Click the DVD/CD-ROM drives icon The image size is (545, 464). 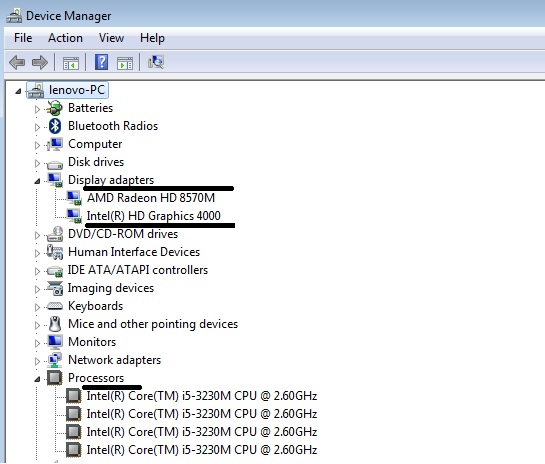(x=55, y=234)
